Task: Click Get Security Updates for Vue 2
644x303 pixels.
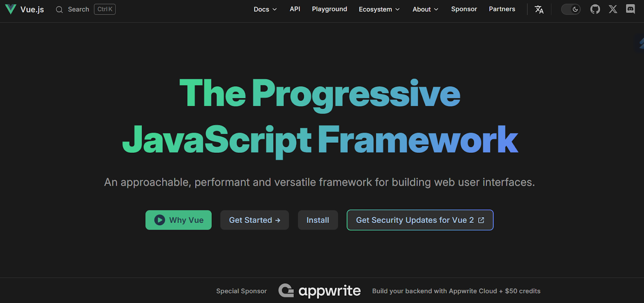Action: 420,220
